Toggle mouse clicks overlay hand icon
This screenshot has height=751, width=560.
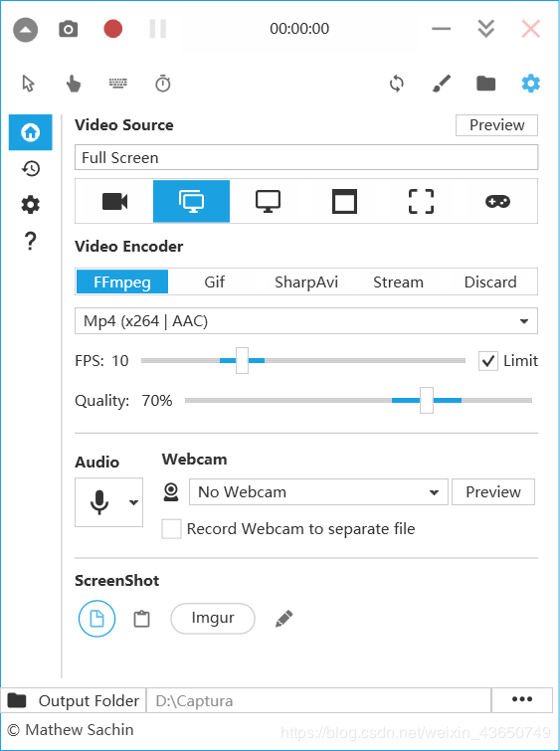[x=73, y=84]
